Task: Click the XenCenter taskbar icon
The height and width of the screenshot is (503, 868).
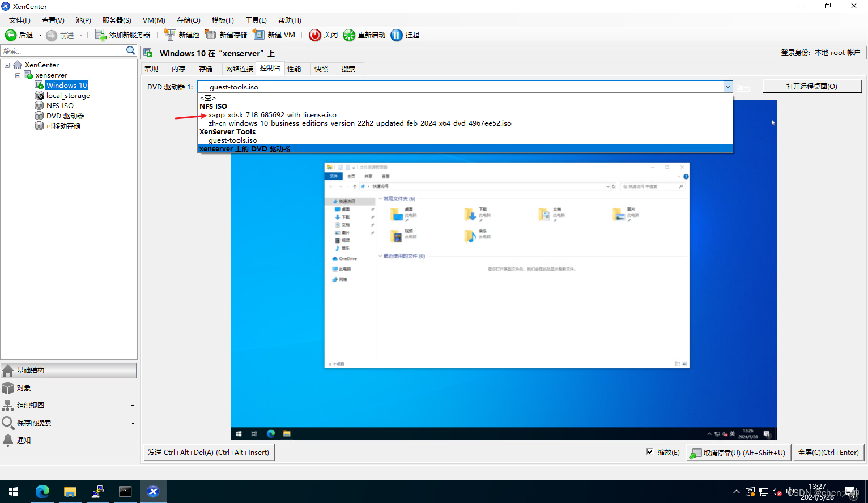Action: (x=153, y=492)
